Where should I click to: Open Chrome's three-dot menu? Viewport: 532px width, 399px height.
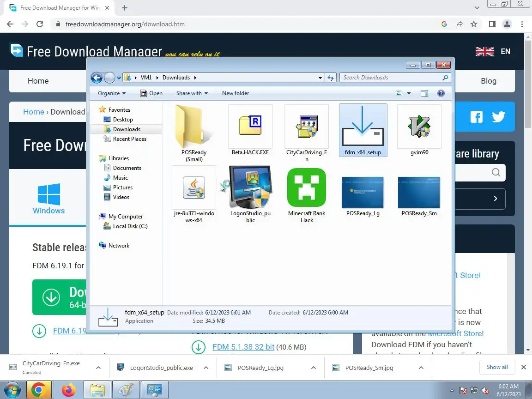pyautogui.click(x=522, y=24)
